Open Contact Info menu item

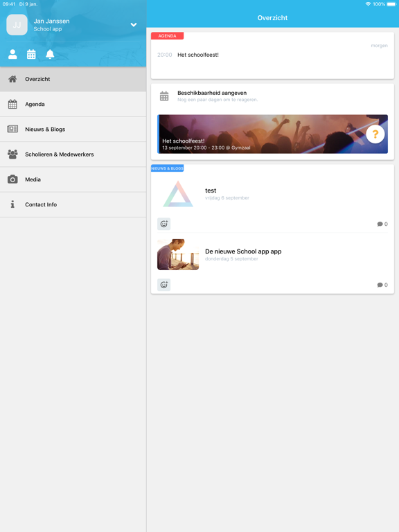tap(73, 204)
